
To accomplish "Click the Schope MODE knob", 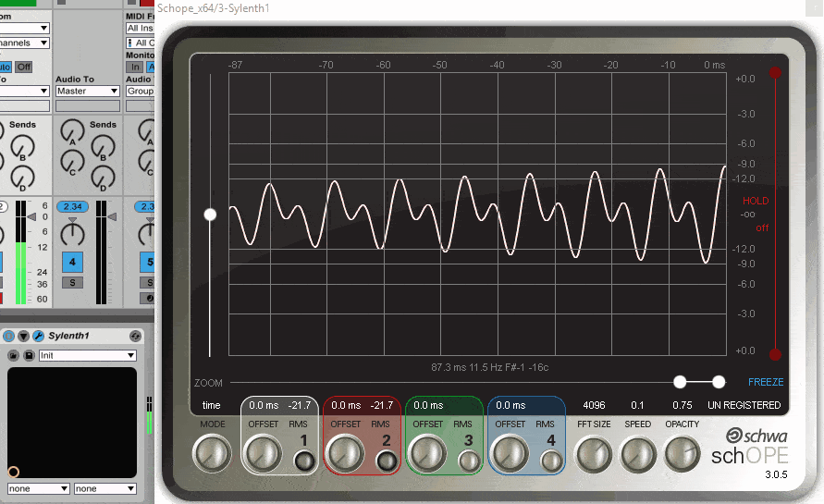I will [x=212, y=453].
